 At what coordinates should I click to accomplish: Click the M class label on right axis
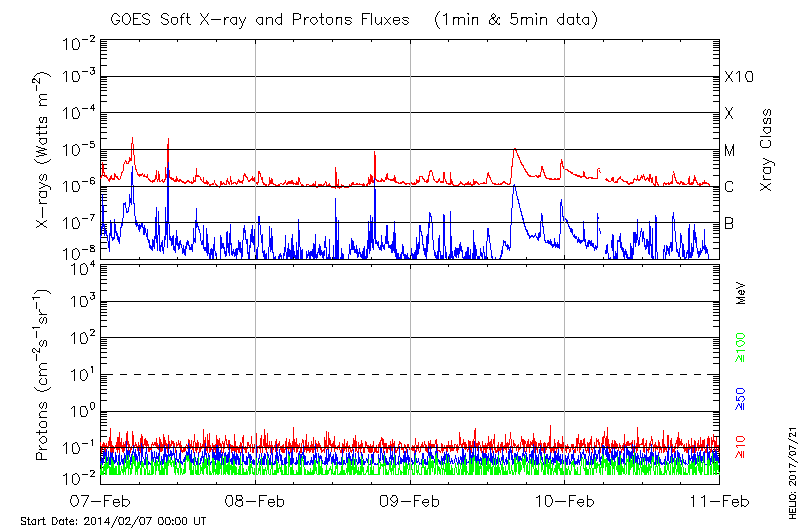tap(730, 151)
